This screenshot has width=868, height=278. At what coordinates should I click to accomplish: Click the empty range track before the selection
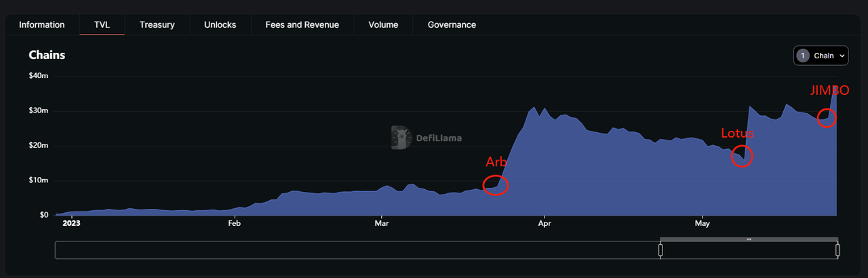[x=353, y=250]
